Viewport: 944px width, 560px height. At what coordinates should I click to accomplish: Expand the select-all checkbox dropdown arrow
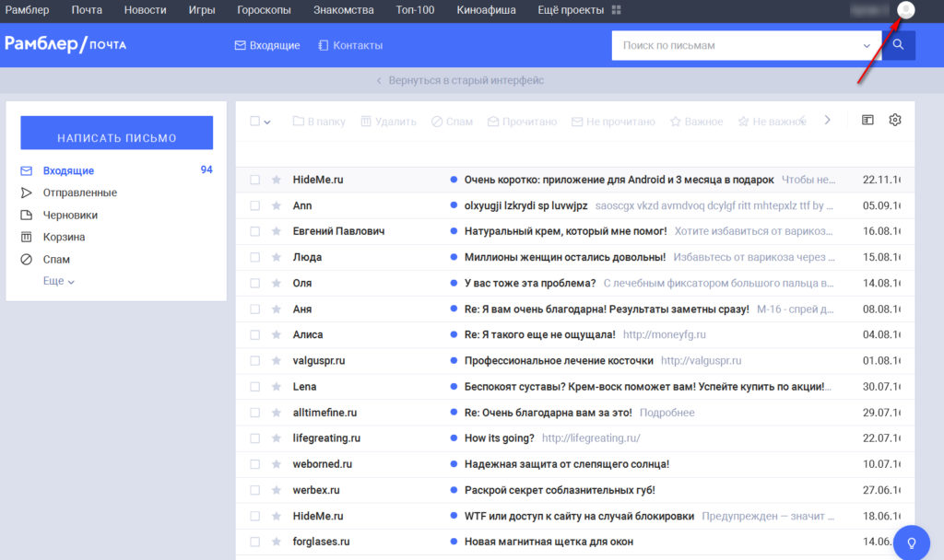[267, 122]
